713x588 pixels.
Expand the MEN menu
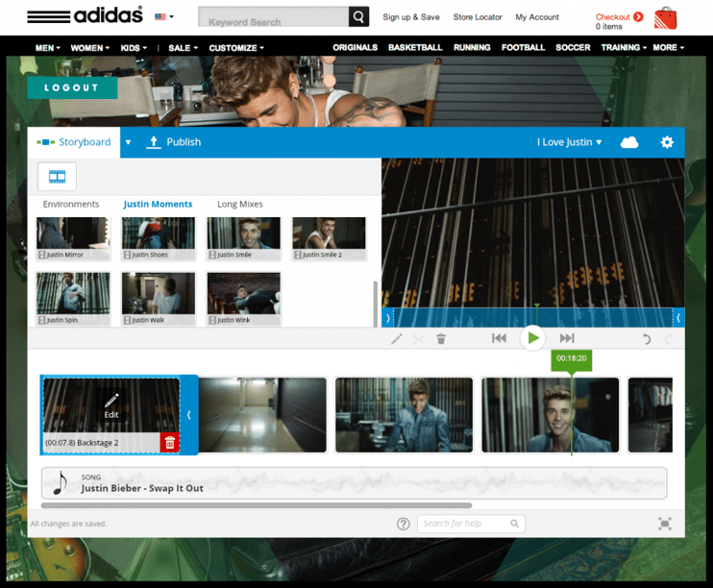coord(48,48)
